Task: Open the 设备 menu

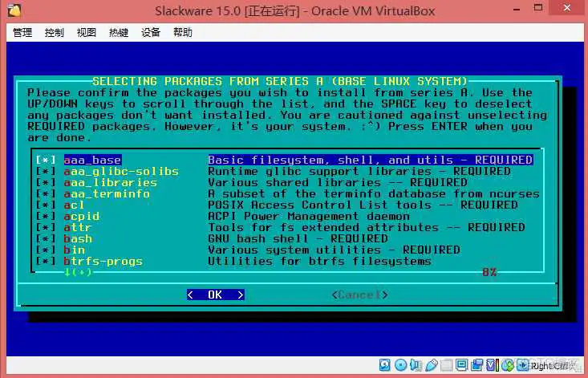Action: pos(151,33)
